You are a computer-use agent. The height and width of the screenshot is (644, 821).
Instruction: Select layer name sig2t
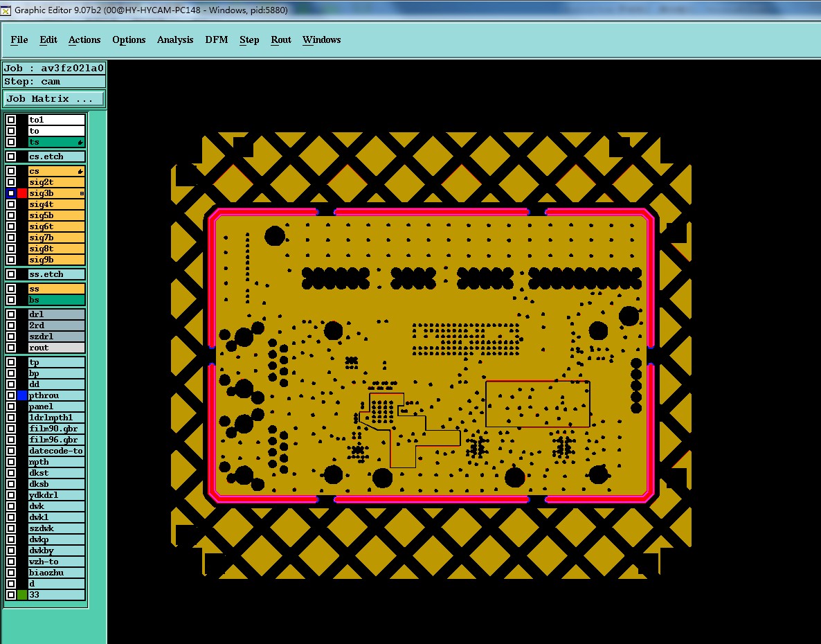pos(57,182)
